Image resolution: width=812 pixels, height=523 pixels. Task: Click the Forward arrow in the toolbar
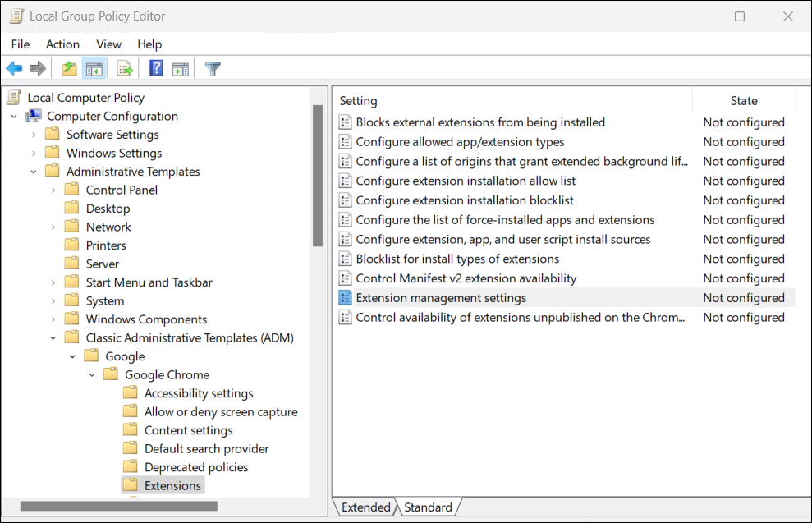tap(37, 69)
